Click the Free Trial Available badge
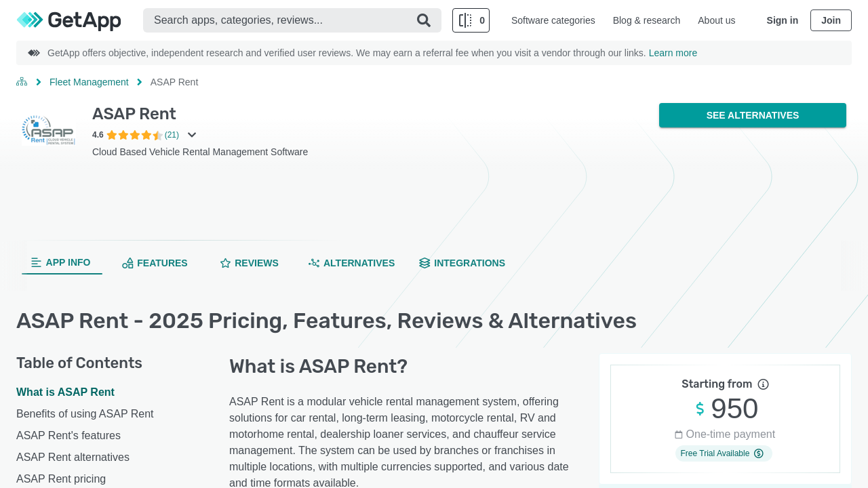The width and height of the screenshot is (868, 488). 723,453
